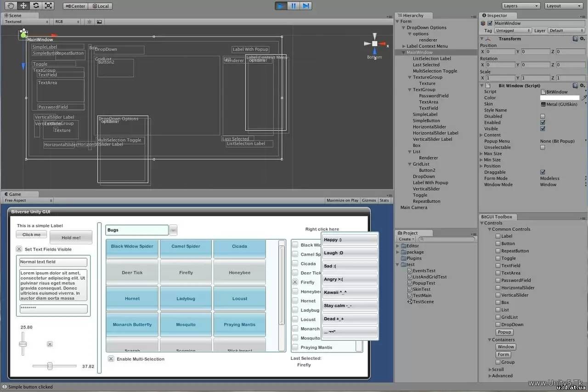Screen dimensions: 588x392
Task: Toggle scene overlay image icon
Action: (x=99, y=22)
